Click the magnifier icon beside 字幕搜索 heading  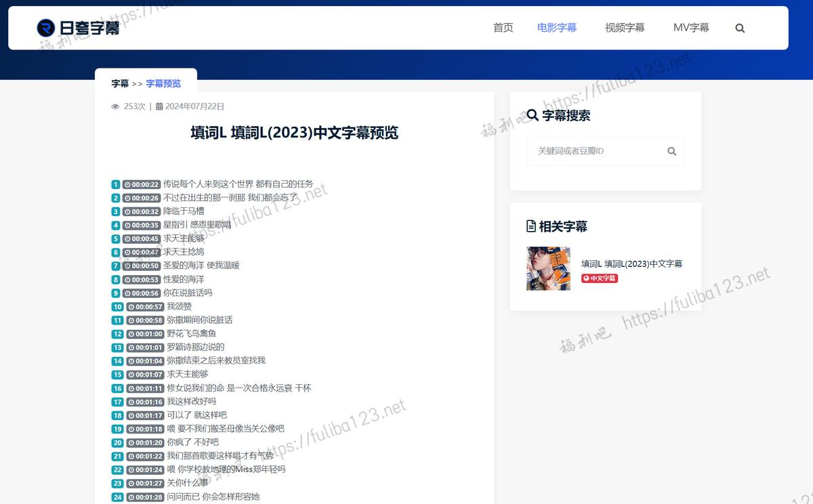533,115
